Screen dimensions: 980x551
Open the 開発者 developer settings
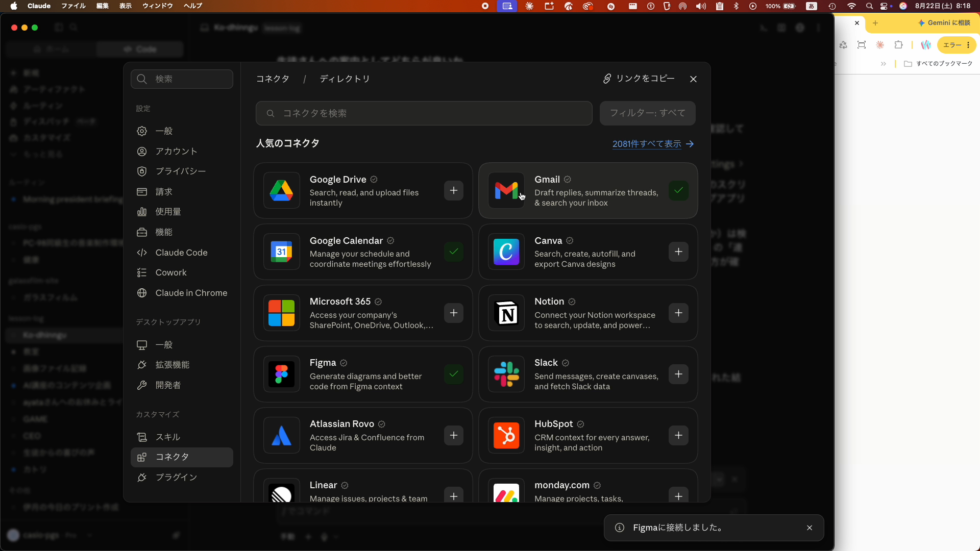tap(182, 385)
